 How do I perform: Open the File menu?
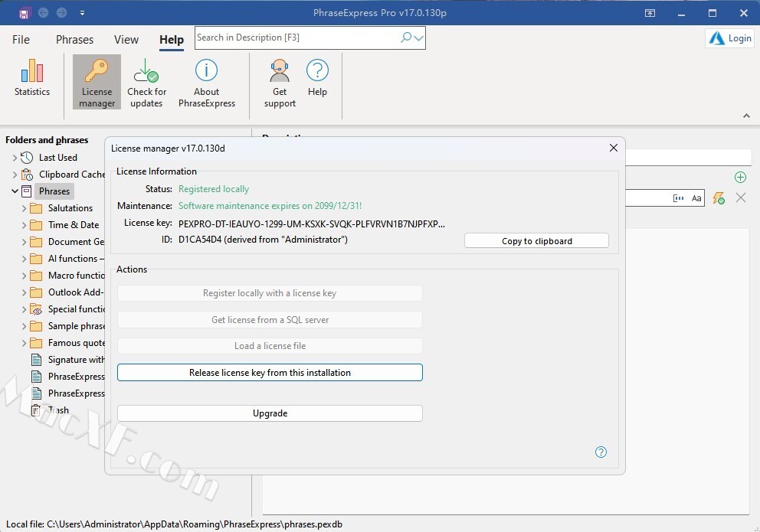pos(21,40)
